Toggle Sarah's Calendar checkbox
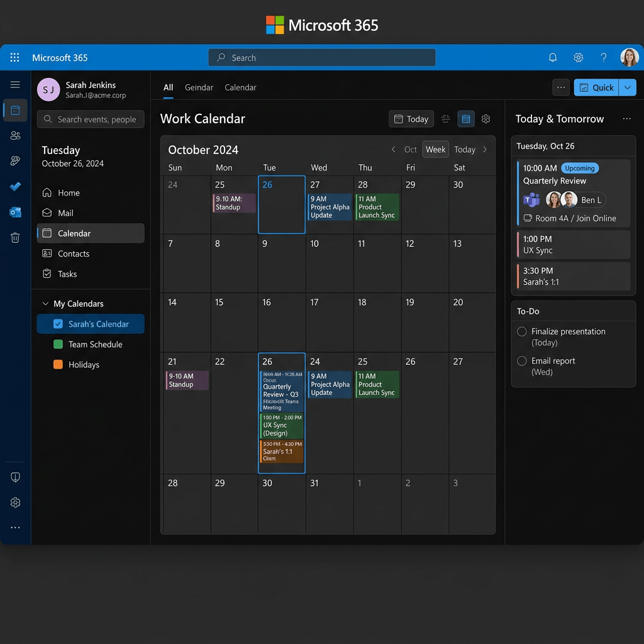Viewport: 644px width, 644px height. 58,324
